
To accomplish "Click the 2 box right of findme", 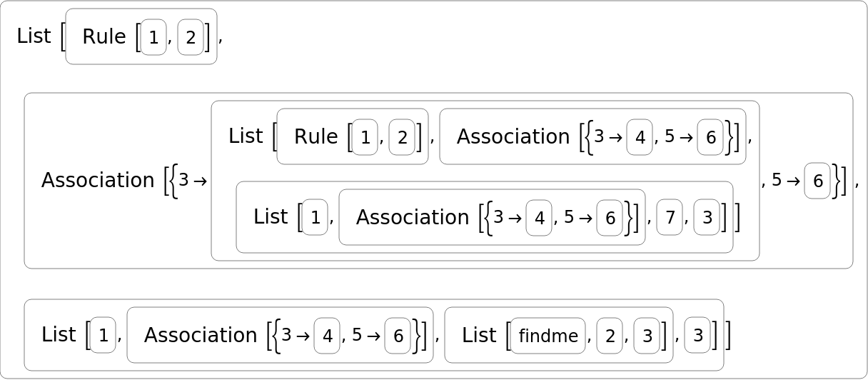I will pyautogui.click(x=610, y=336).
